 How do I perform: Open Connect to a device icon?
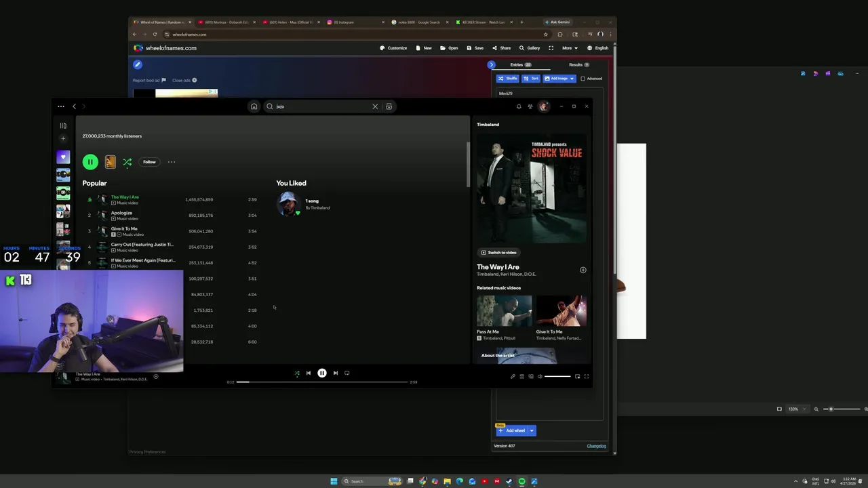[530, 376]
